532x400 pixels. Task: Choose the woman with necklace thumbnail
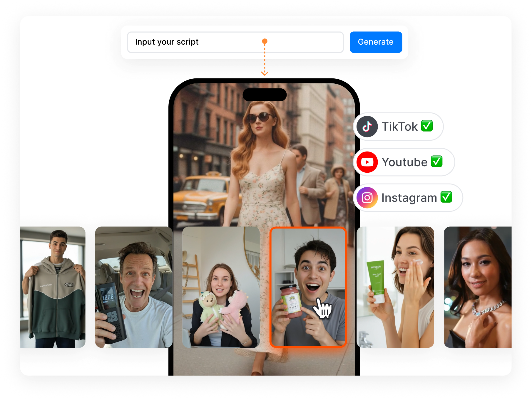pos(478,287)
